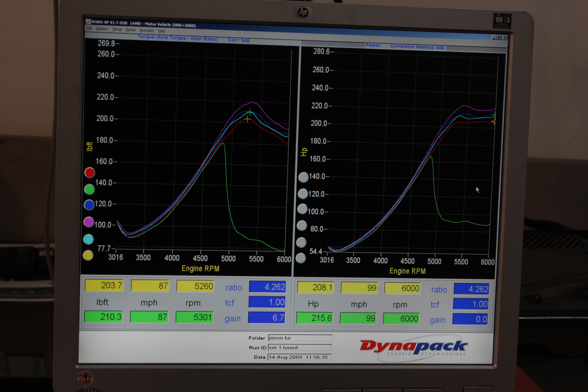Click gray circle beside 140.0 on power graph
The width and height of the screenshot is (588, 392).
coord(303,177)
